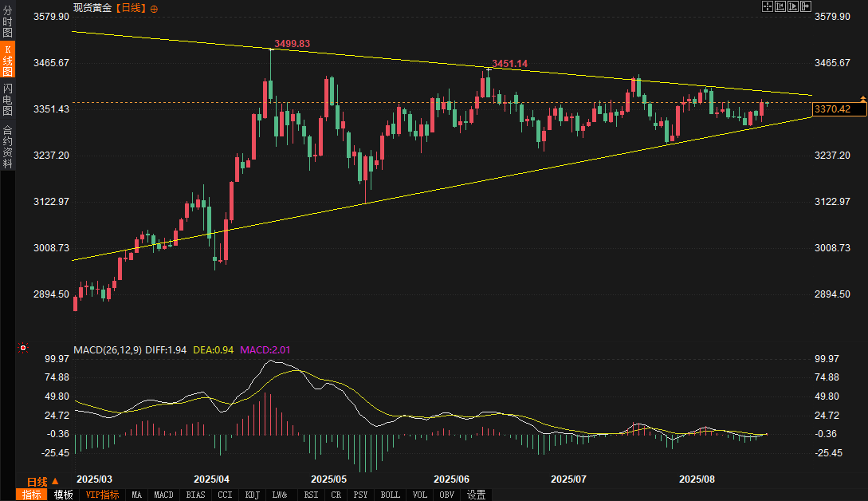The width and height of the screenshot is (868, 501).
Task: Click the 现货黄金 instrument title
Action: (92, 8)
